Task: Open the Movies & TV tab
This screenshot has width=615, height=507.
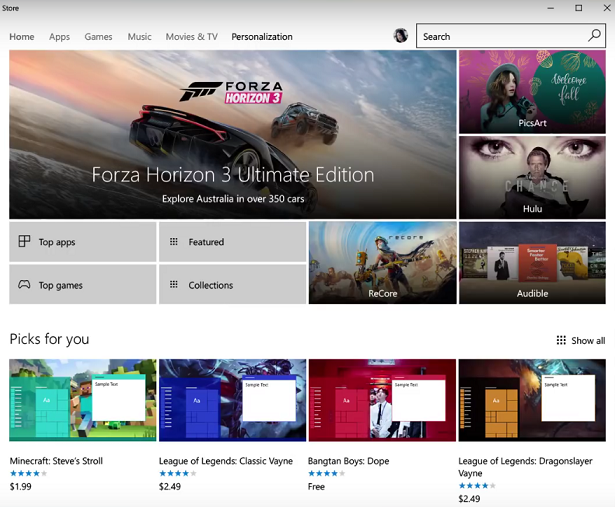Action: coord(192,37)
